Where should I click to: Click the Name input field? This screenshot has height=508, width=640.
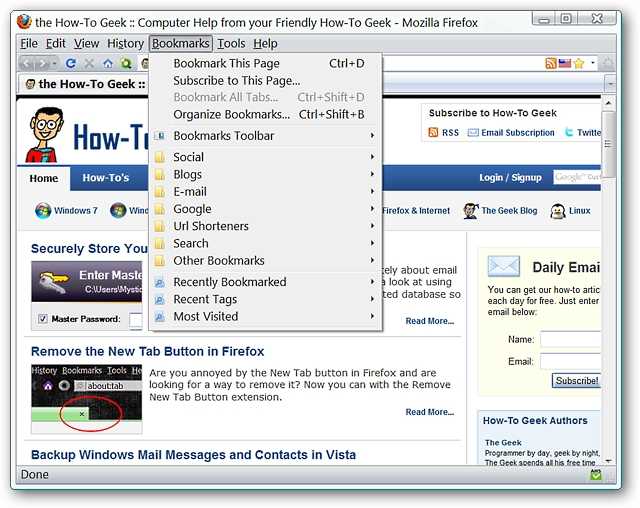click(x=571, y=339)
